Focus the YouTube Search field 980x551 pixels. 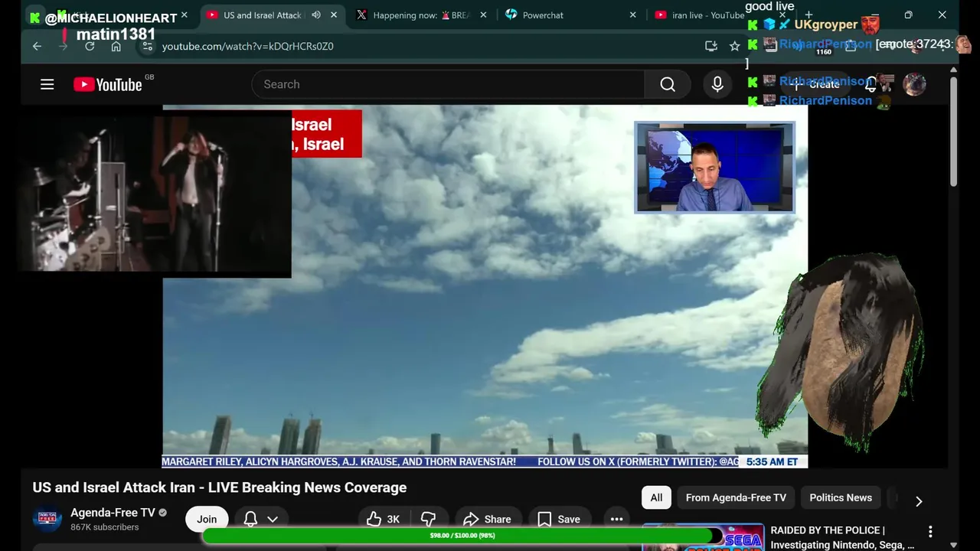pyautogui.click(x=448, y=84)
